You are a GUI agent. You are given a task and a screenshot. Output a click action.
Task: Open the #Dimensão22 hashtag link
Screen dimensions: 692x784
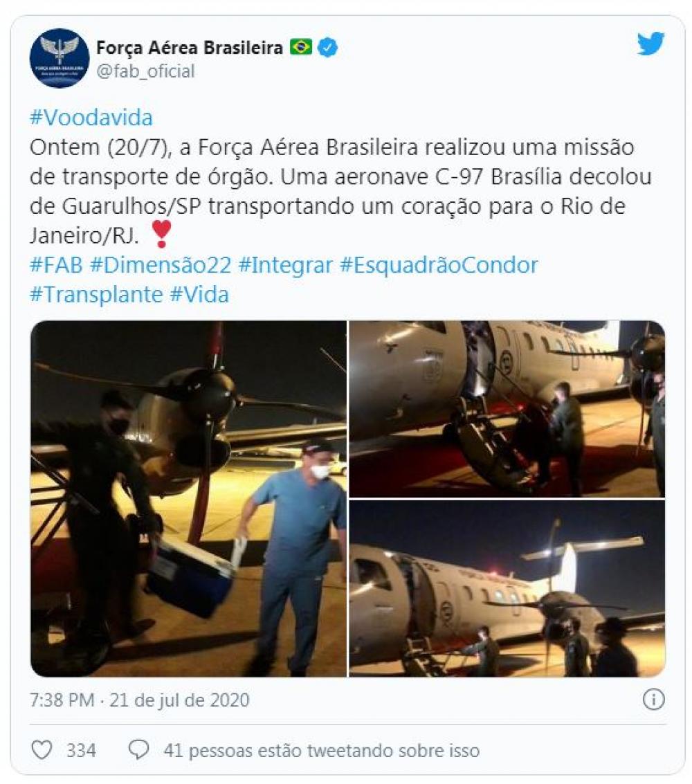[x=161, y=265]
